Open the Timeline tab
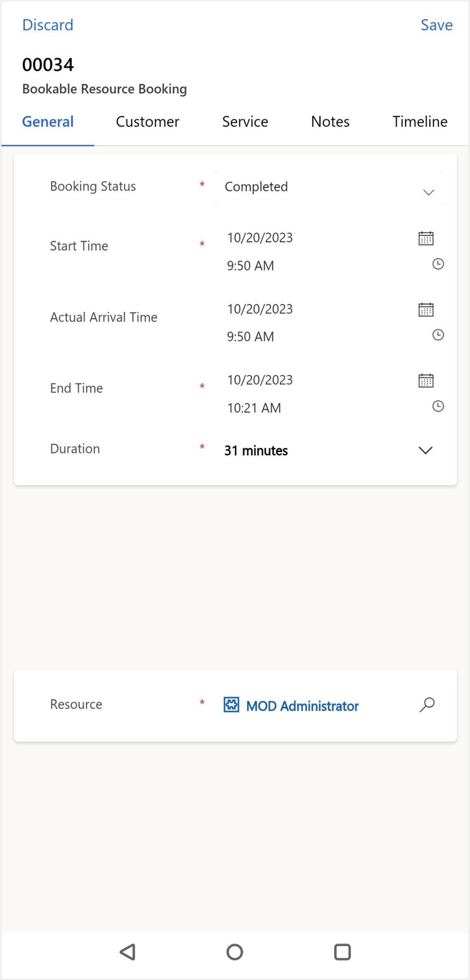Image resolution: width=470 pixels, height=980 pixels. pos(420,122)
